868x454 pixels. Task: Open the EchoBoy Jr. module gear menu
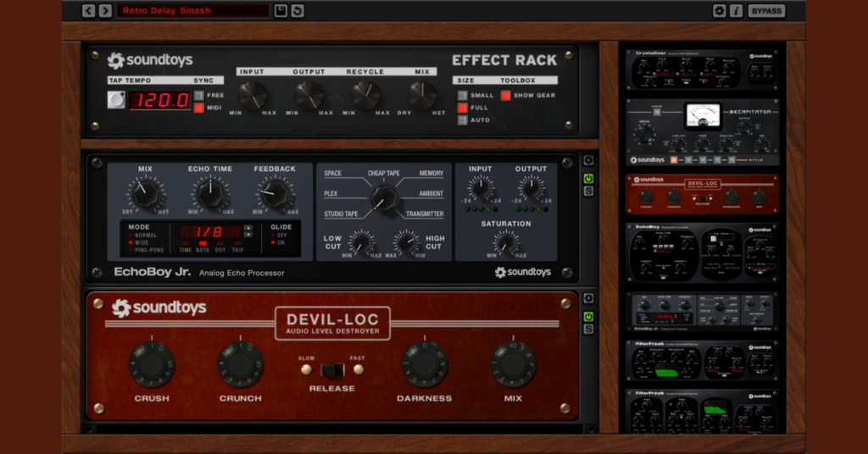[588, 161]
